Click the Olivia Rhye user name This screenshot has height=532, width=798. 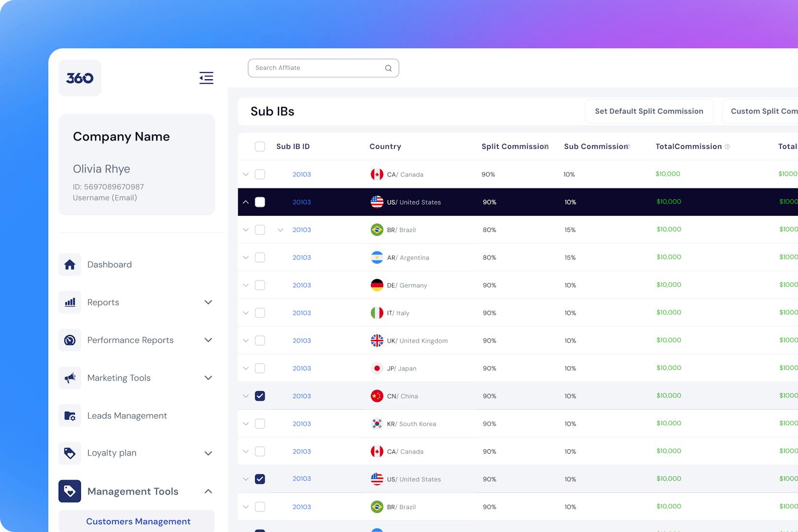coord(101,169)
